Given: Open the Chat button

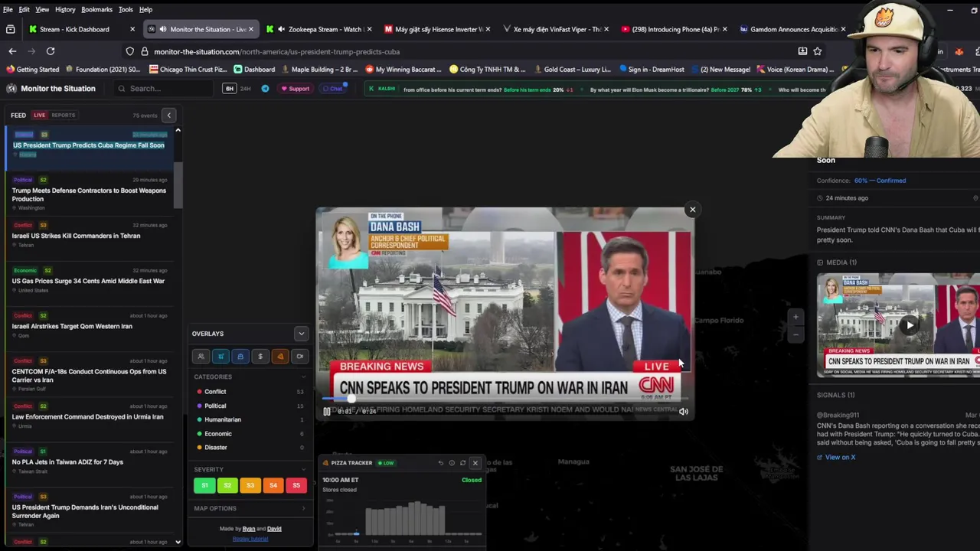Looking at the screenshot, I should tap(332, 89).
